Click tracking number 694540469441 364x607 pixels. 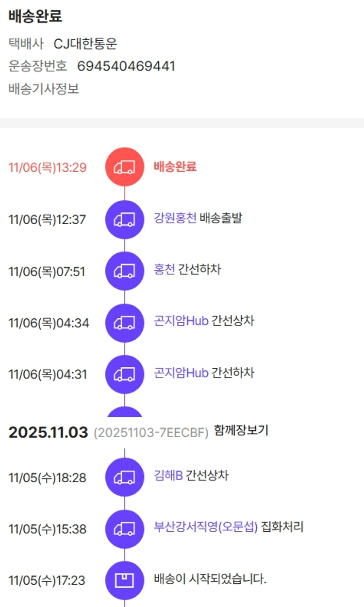tap(126, 66)
